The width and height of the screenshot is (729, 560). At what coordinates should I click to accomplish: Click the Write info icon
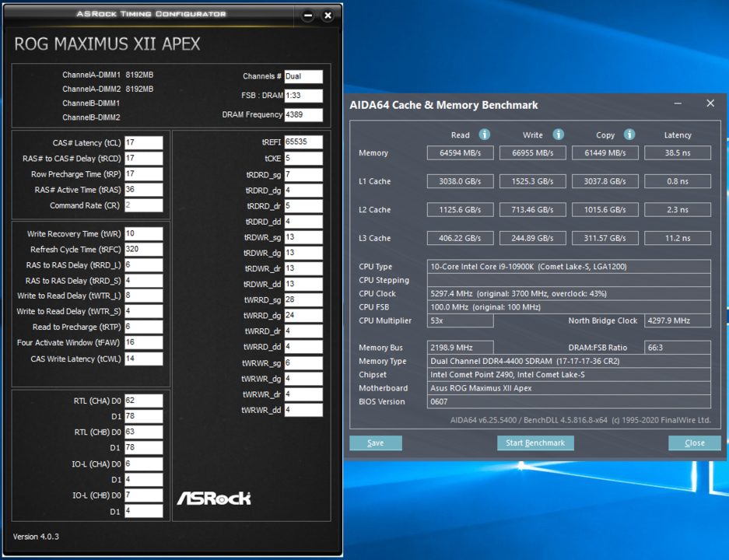pyautogui.click(x=559, y=135)
